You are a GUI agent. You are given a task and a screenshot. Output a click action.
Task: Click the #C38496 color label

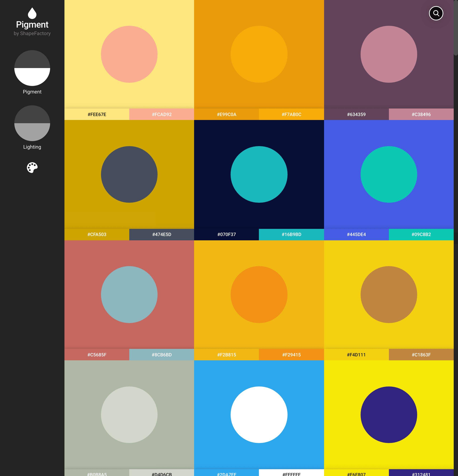click(x=421, y=114)
